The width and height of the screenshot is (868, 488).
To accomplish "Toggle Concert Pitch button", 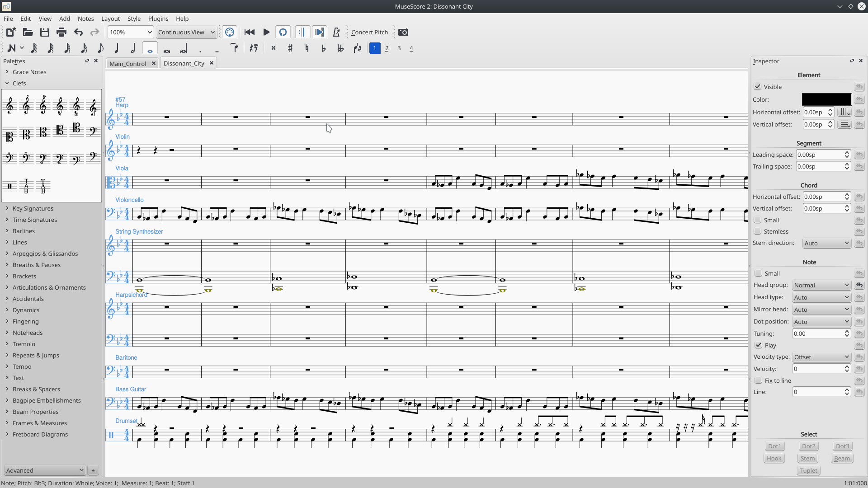I will (369, 32).
